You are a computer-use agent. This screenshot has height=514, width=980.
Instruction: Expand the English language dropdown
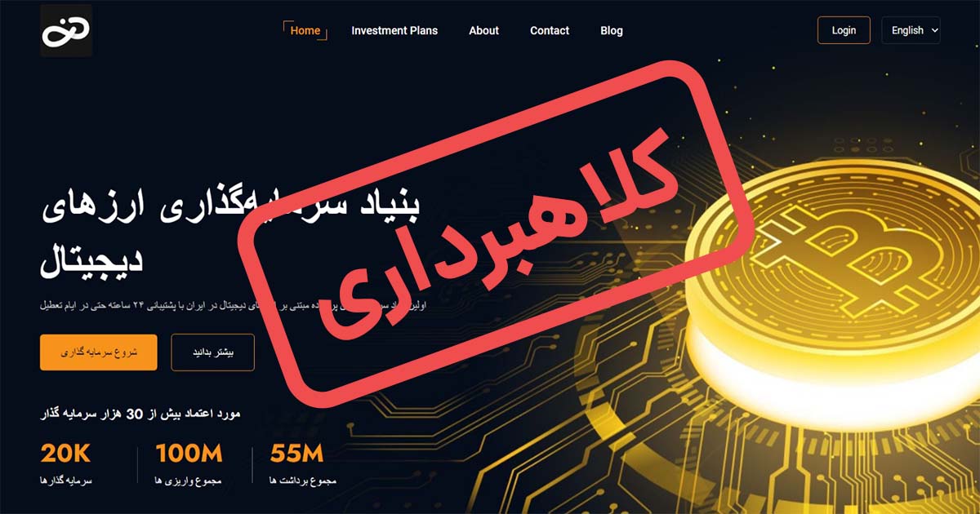(911, 30)
